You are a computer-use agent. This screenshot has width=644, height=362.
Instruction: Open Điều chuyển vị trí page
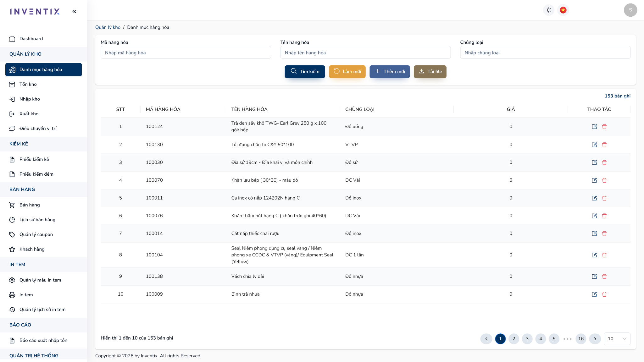click(x=43, y=129)
